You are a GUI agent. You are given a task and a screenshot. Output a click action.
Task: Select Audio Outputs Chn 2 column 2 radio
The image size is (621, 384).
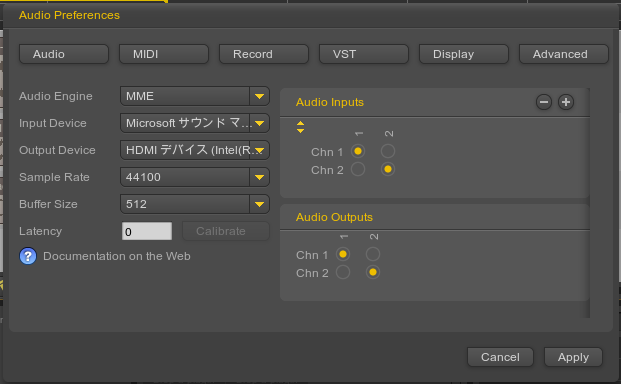373,272
